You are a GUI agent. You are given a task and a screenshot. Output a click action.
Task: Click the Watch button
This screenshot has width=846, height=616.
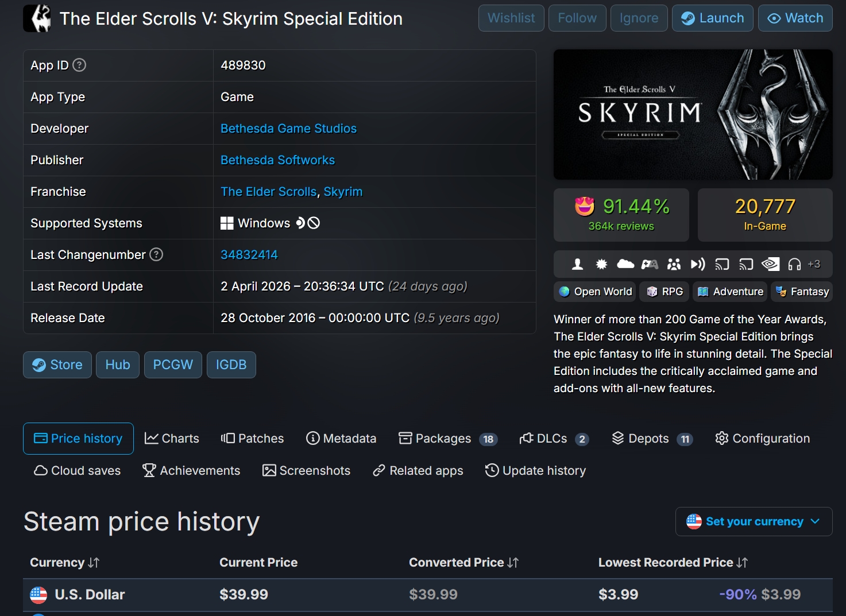tap(795, 18)
